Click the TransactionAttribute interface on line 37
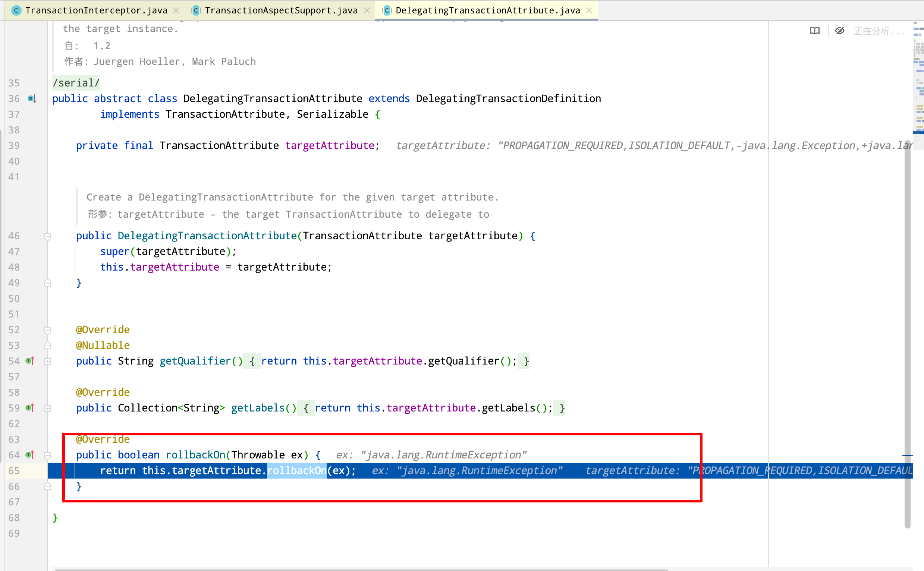Image resolution: width=924 pixels, height=571 pixels. click(x=225, y=114)
